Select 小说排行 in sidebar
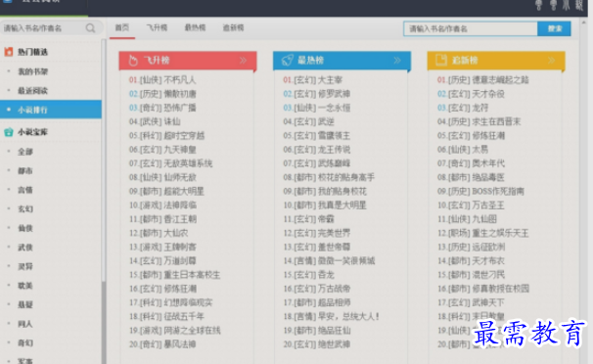This screenshot has width=593, height=364. pyautogui.click(x=51, y=110)
